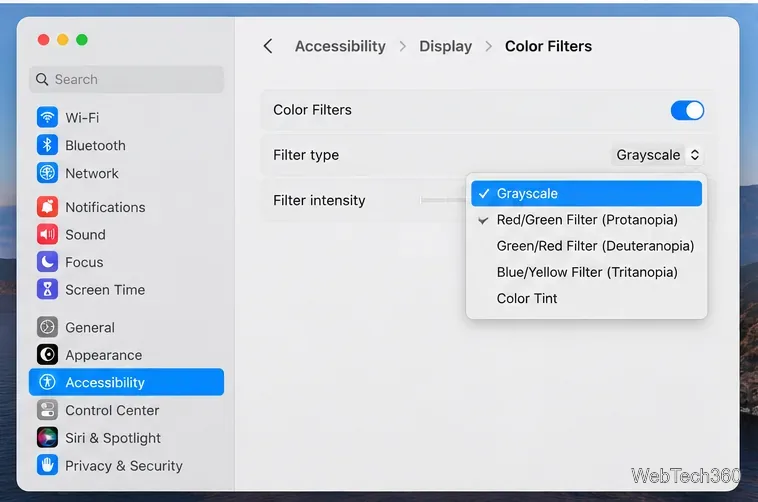Open the Filter type Grayscale popup
The image size is (758, 502).
point(657,155)
